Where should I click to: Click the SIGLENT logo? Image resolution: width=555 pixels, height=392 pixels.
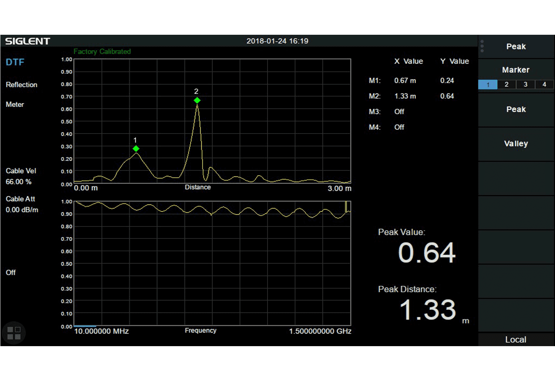pyautogui.click(x=27, y=41)
